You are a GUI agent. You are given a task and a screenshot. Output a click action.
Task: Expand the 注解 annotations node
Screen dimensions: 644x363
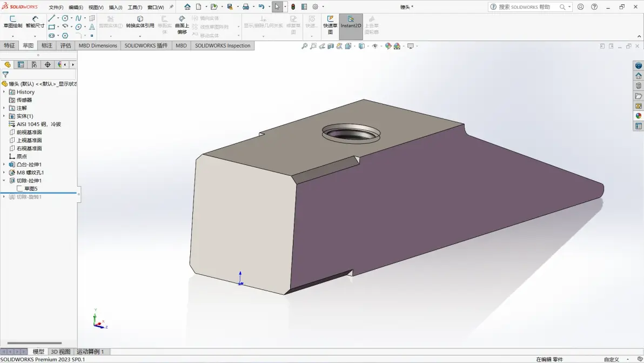tap(4, 108)
